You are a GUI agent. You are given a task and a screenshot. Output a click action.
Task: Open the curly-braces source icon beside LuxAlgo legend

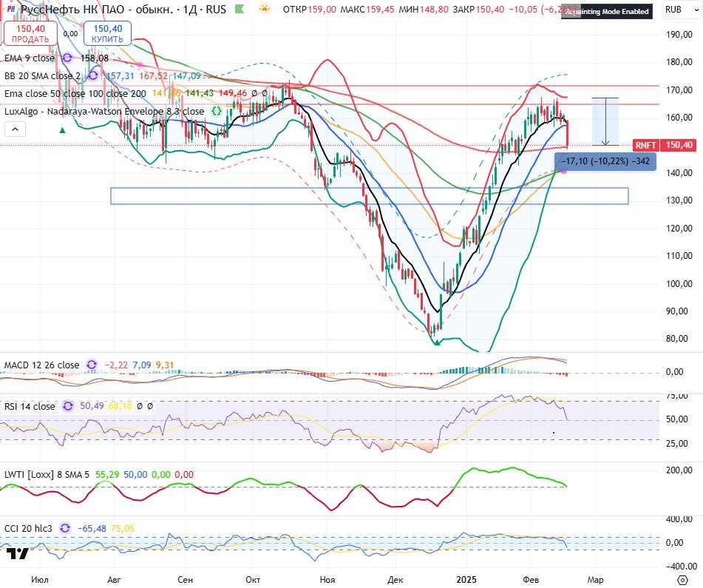tap(217, 111)
